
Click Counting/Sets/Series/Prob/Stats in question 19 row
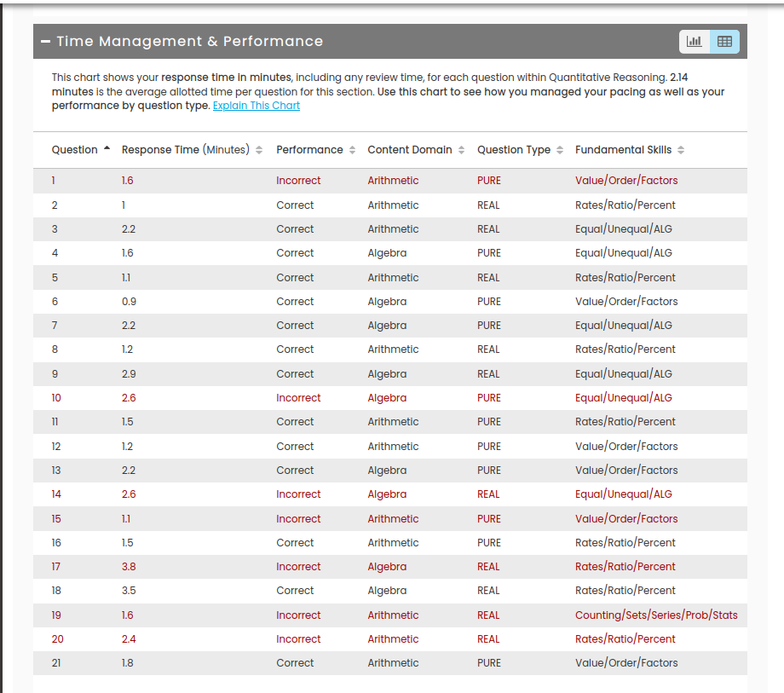tap(656, 615)
